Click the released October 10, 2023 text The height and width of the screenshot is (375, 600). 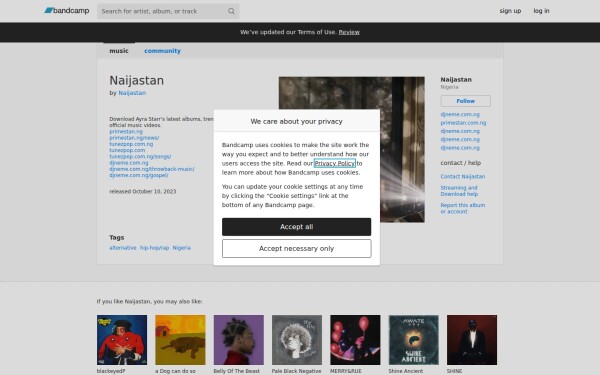click(x=142, y=191)
